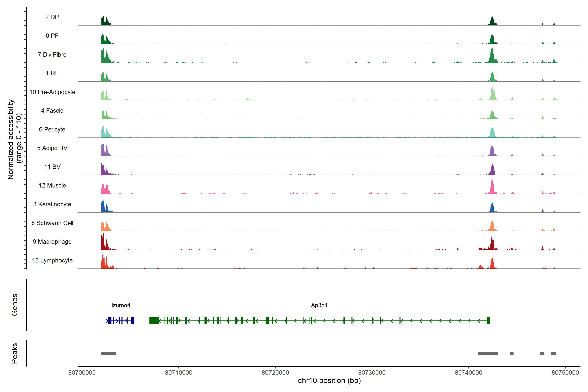The height and width of the screenshot is (392, 588).
Task: Click the blue Izumo4 gene model
Action: click(x=121, y=320)
